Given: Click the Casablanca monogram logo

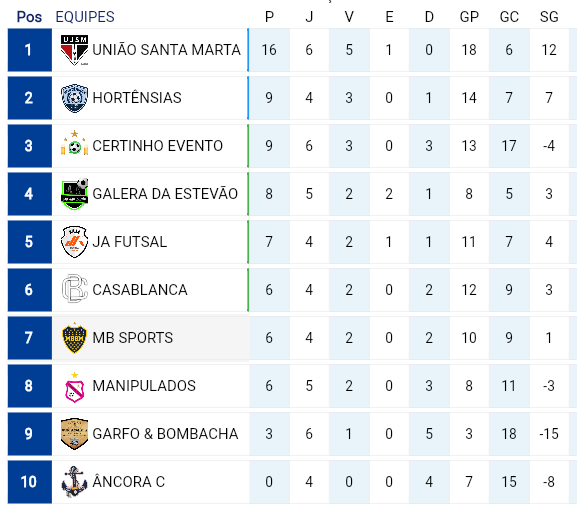Looking at the screenshot, I should tap(74, 289).
